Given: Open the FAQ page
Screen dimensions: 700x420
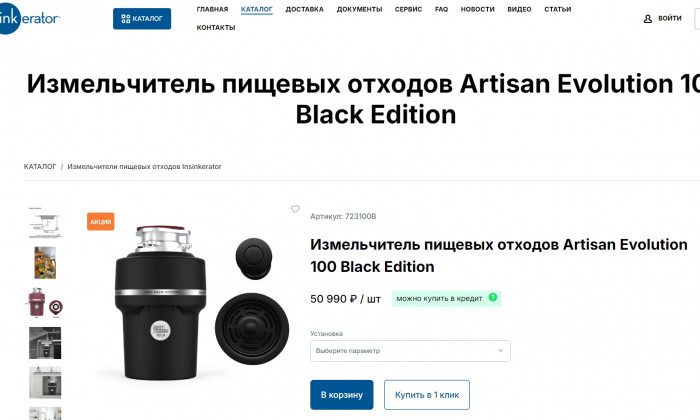Looking at the screenshot, I should click(x=442, y=9).
